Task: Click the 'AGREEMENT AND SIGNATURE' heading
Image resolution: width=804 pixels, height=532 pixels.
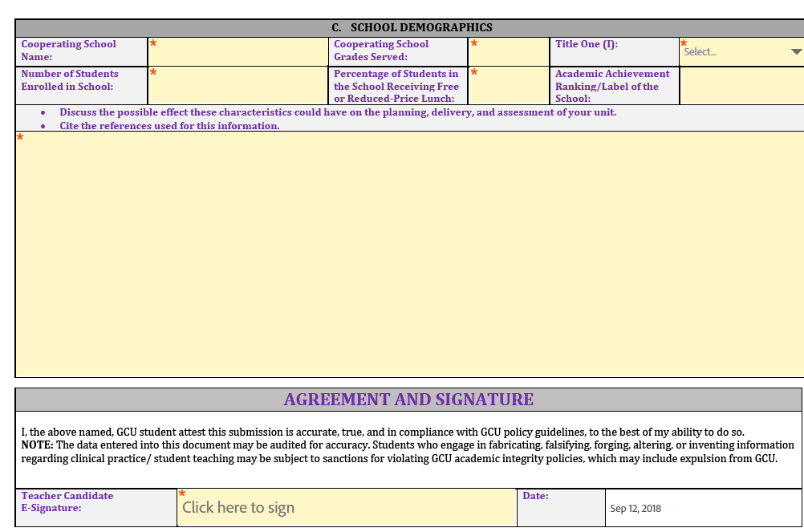Action: (x=408, y=400)
